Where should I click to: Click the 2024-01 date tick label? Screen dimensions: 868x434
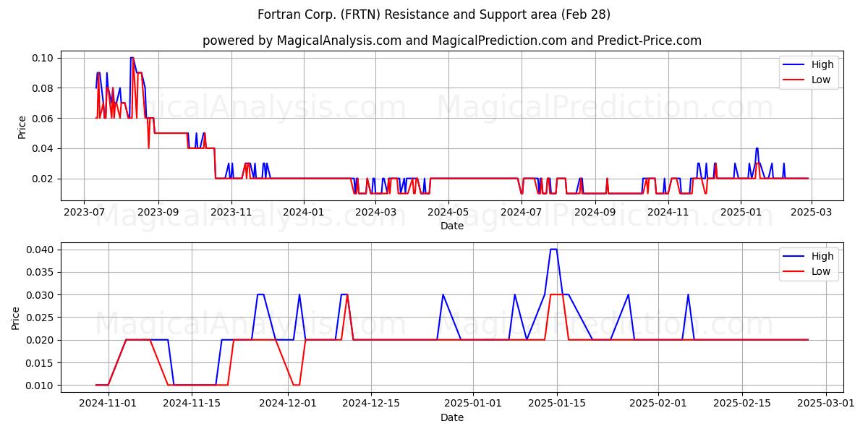tap(303, 212)
